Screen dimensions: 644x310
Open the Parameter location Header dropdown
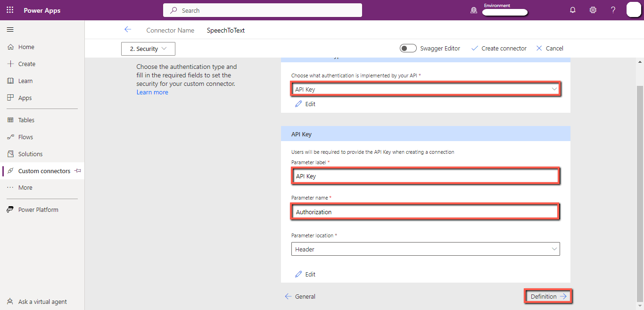coord(425,249)
